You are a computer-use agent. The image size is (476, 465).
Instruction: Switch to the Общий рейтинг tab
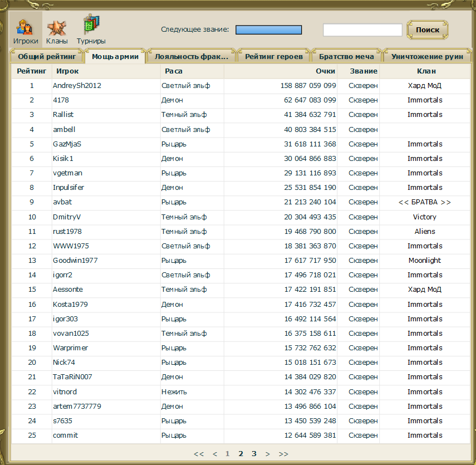(x=47, y=56)
